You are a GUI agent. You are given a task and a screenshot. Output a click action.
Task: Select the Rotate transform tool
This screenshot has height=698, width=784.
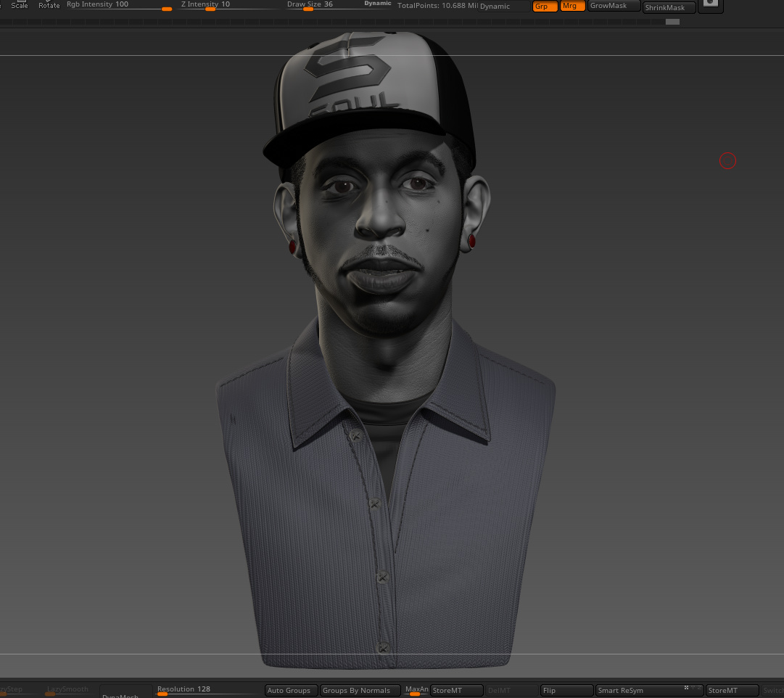(x=49, y=4)
